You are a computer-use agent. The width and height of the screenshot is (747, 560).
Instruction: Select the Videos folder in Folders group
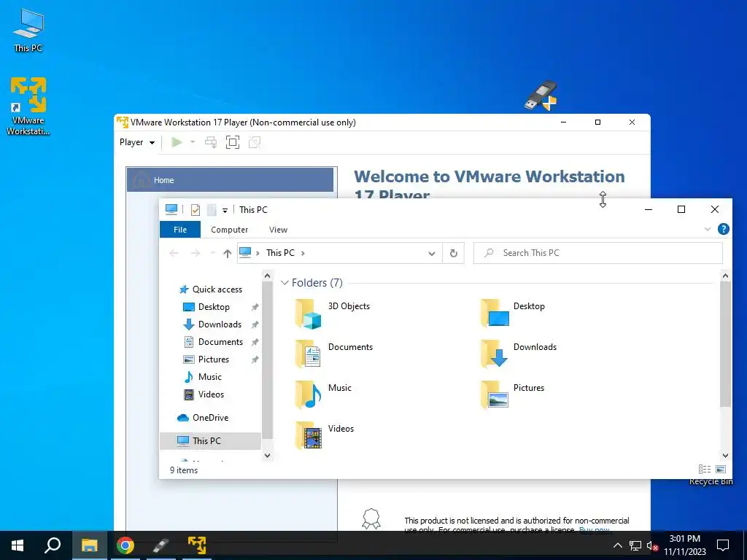point(325,436)
